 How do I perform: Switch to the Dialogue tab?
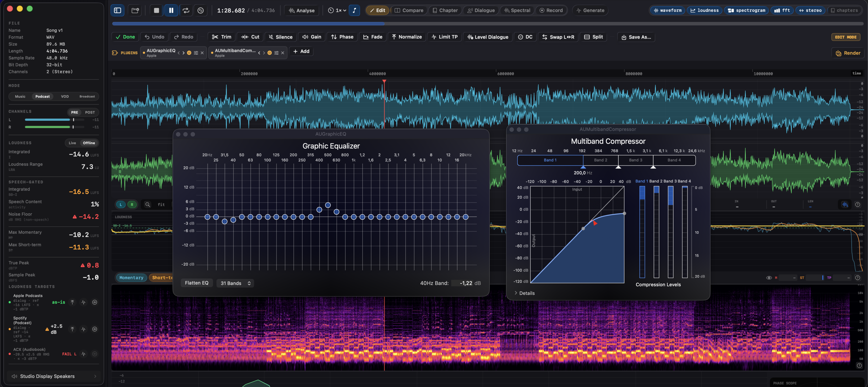[x=481, y=11]
